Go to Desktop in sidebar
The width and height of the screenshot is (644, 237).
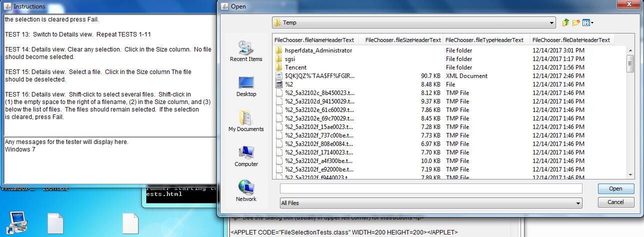tap(246, 86)
